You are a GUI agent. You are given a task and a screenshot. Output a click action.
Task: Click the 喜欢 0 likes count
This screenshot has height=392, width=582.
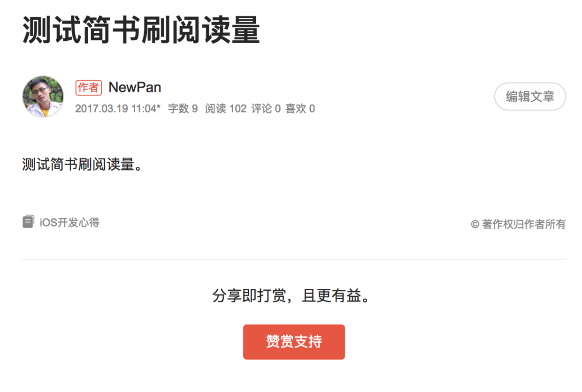pyautogui.click(x=300, y=109)
